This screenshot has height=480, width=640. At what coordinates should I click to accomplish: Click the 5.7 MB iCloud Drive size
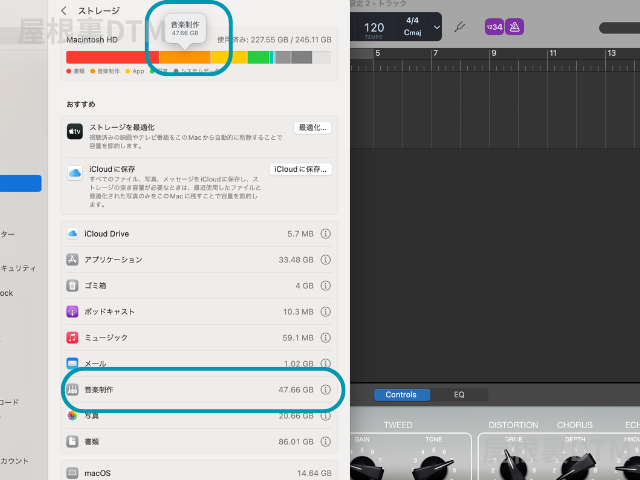point(300,234)
